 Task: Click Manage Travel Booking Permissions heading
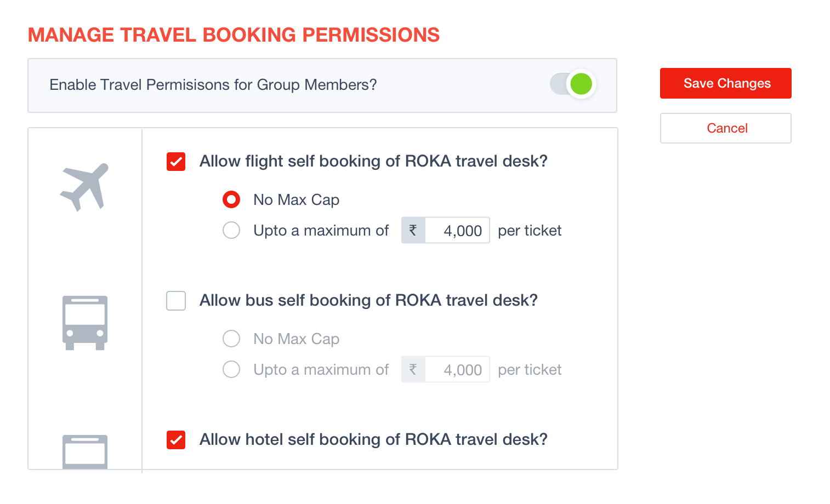(234, 35)
